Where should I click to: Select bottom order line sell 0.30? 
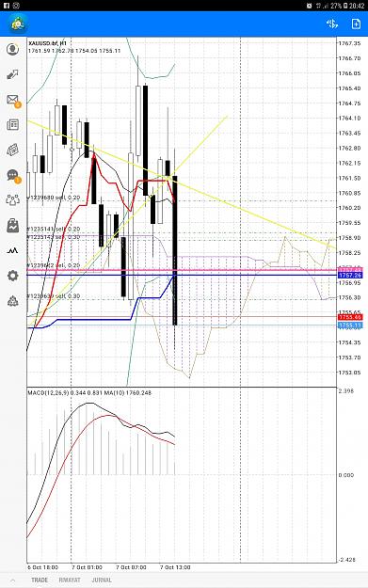tap(54, 295)
